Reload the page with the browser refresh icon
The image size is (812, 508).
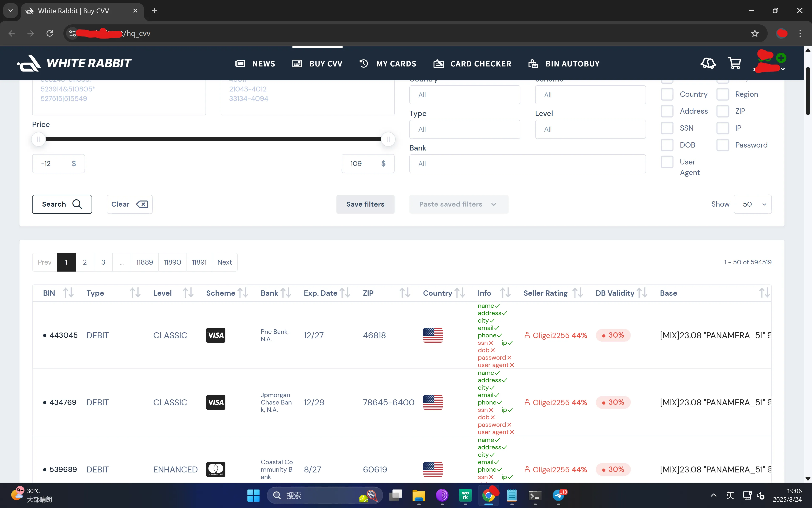(x=50, y=33)
